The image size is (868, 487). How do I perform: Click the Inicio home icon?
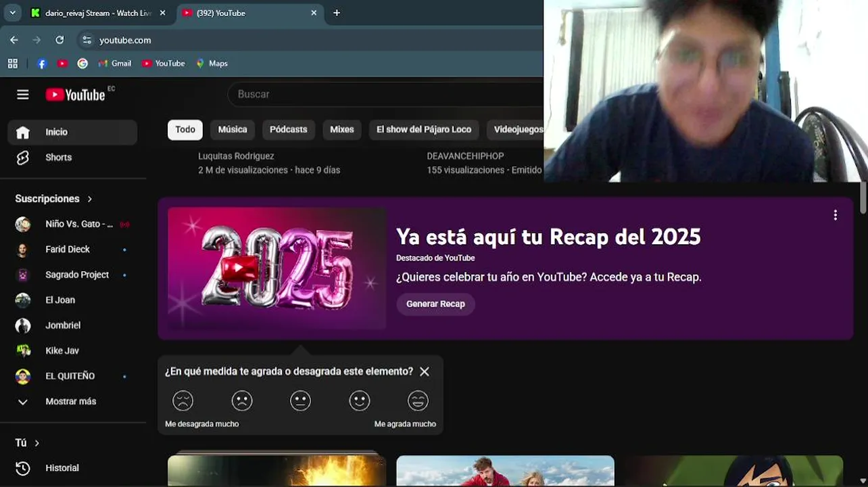point(23,133)
